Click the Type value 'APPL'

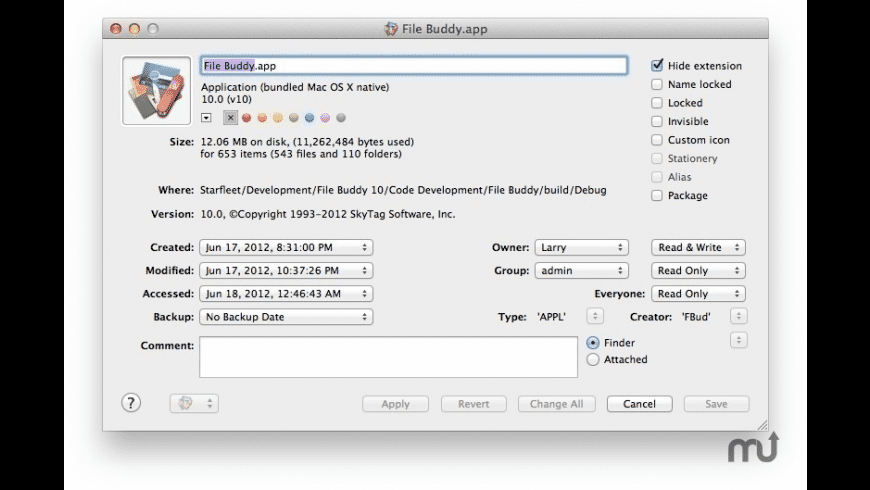(x=552, y=317)
